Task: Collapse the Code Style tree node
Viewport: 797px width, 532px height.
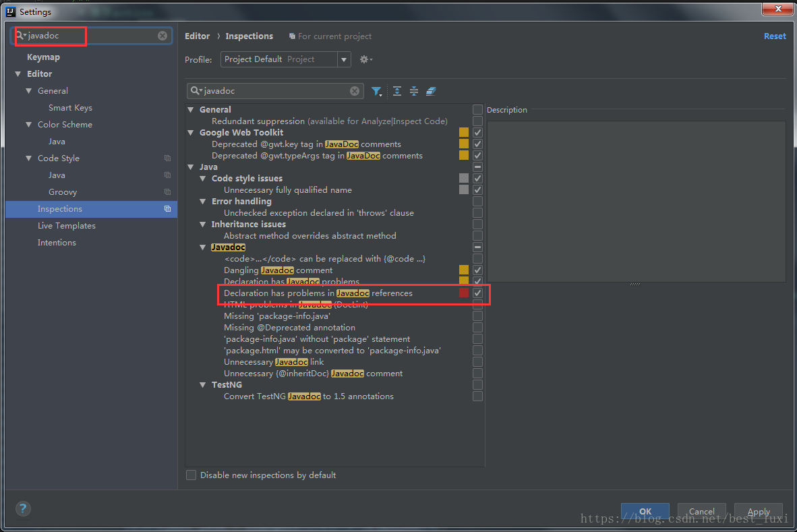Action: pyautogui.click(x=29, y=158)
